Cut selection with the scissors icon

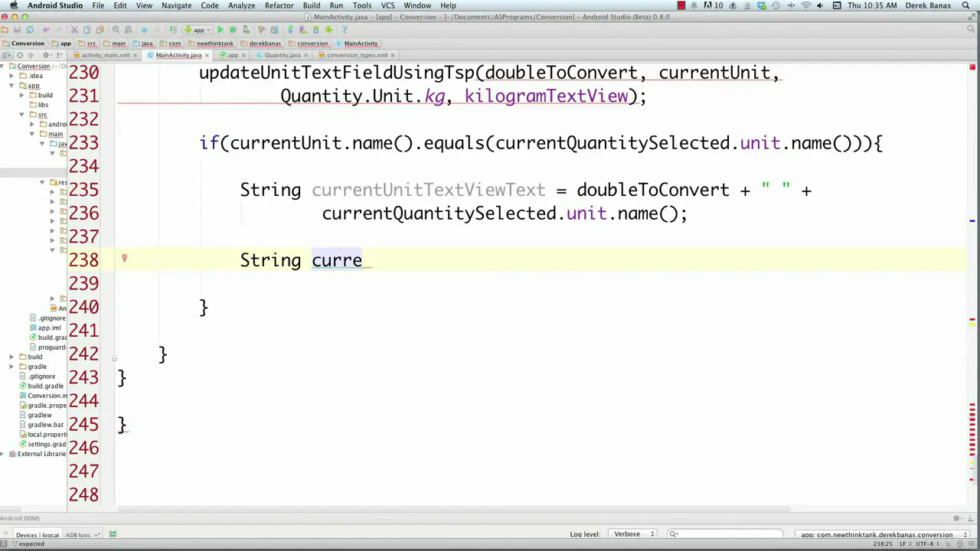tap(73, 30)
